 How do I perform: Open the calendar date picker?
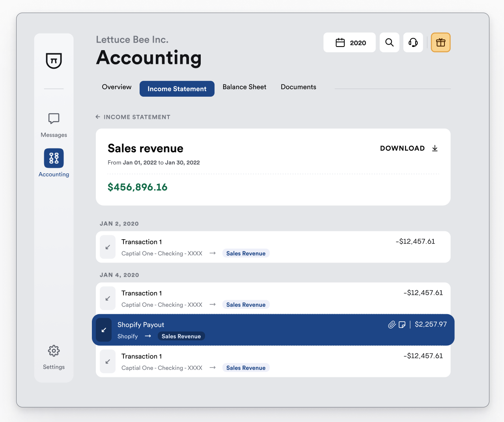(340, 42)
